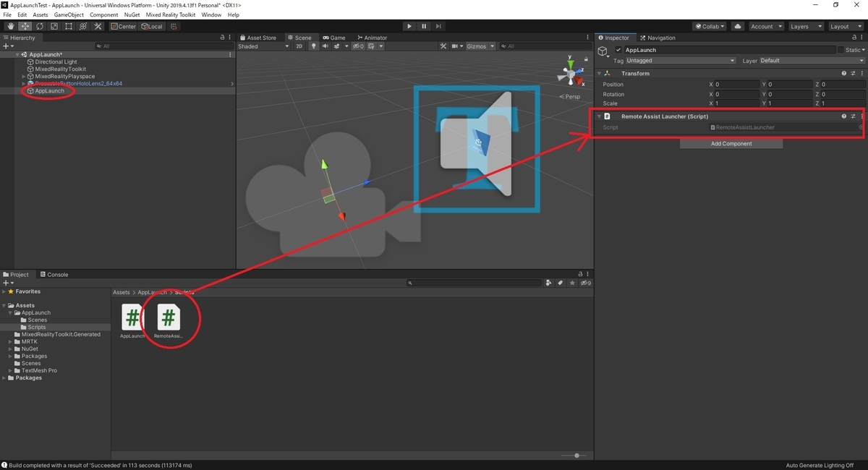The width and height of the screenshot is (868, 470).
Task: Open Remote Assist Launcher component options menu
Action: pyautogui.click(x=861, y=116)
